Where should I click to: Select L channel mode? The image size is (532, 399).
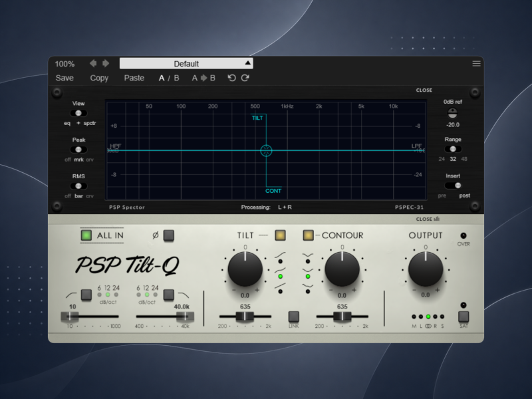(421, 317)
